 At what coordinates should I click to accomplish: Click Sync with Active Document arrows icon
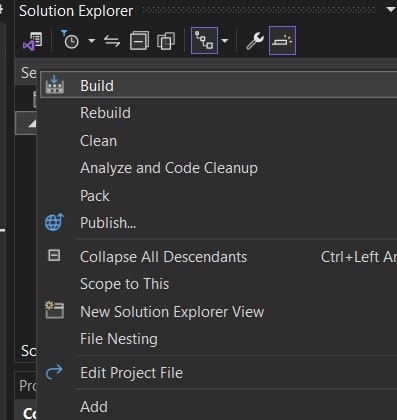[112, 41]
